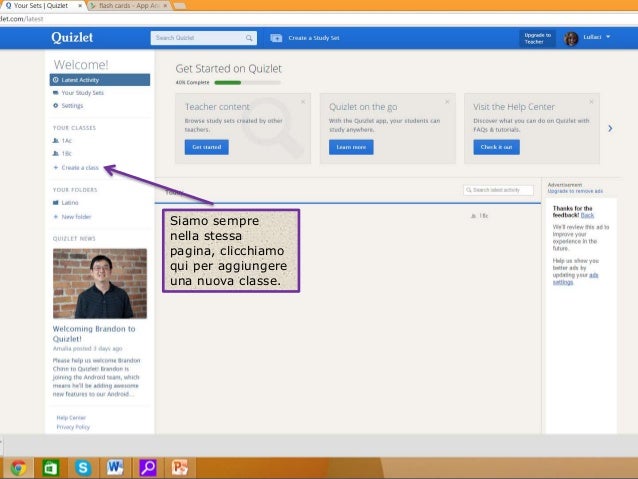638x479 pixels.
Task: Open the Lullaci user avatar
Action: (x=571, y=39)
